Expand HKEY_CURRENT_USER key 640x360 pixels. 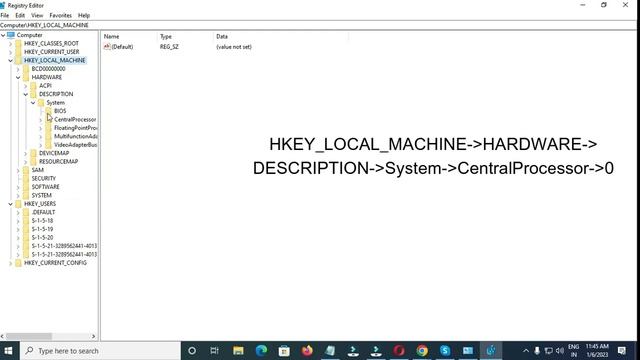[11, 52]
